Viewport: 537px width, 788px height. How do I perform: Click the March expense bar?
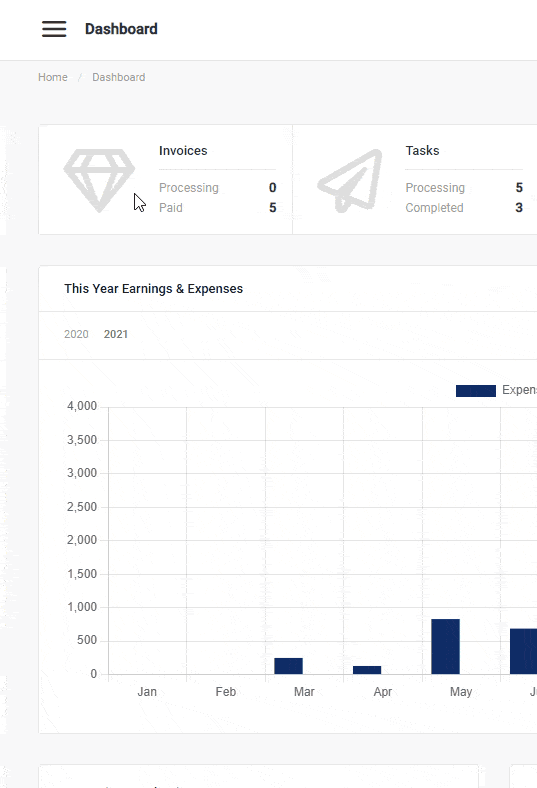click(288, 666)
